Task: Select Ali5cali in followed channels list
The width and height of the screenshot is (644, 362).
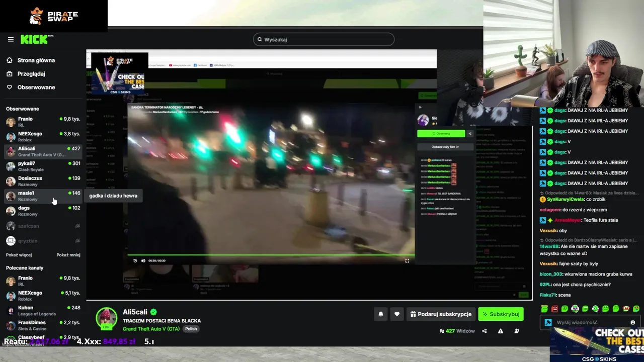Action: coord(43,151)
